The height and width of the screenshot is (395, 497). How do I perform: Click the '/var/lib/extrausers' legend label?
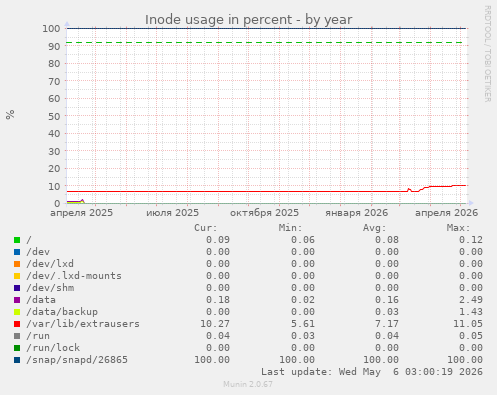tap(83, 324)
